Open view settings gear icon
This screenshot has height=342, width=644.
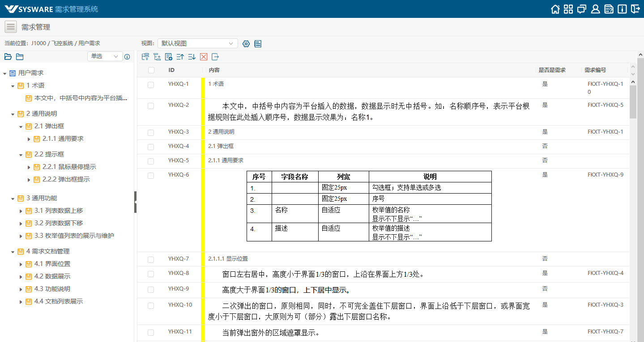[246, 44]
